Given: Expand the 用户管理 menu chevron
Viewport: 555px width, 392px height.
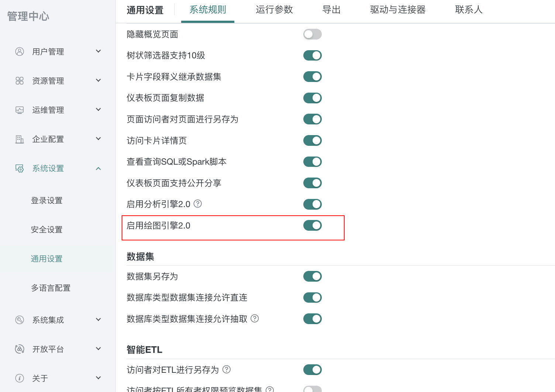Looking at the screenshot, I should click(98, 51).
